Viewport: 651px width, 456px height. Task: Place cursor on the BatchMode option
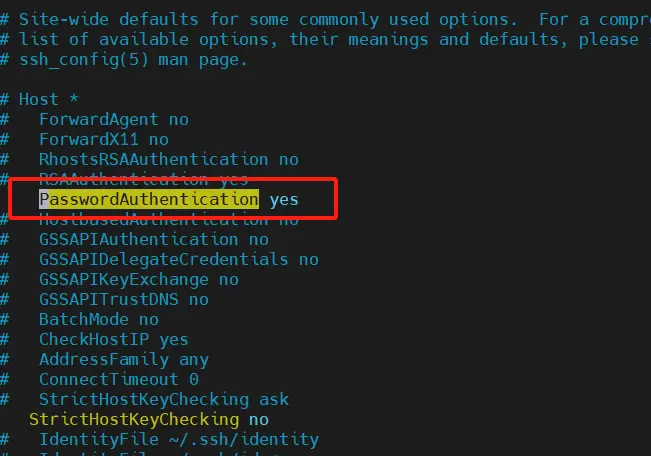coord(98,319)
